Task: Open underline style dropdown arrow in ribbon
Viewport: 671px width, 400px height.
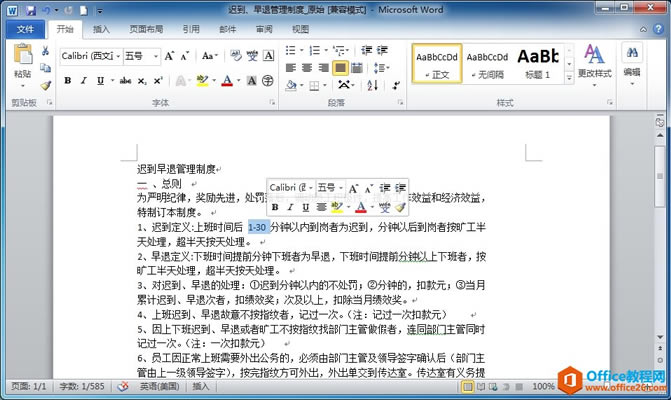Action: coord(112,80)
